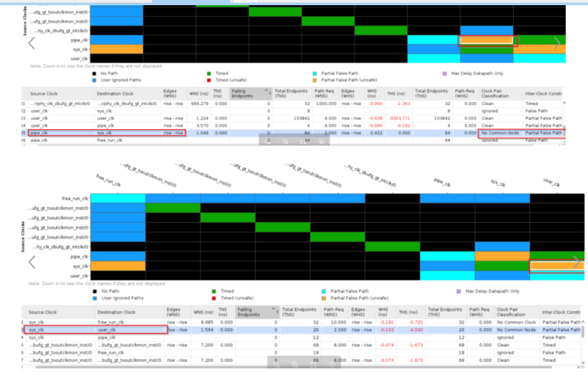Image resolution: width=588 pixels, height=379 pixels.
Task: Click free_run_clk source row label in lower matrix
Action: pos(75,199)
